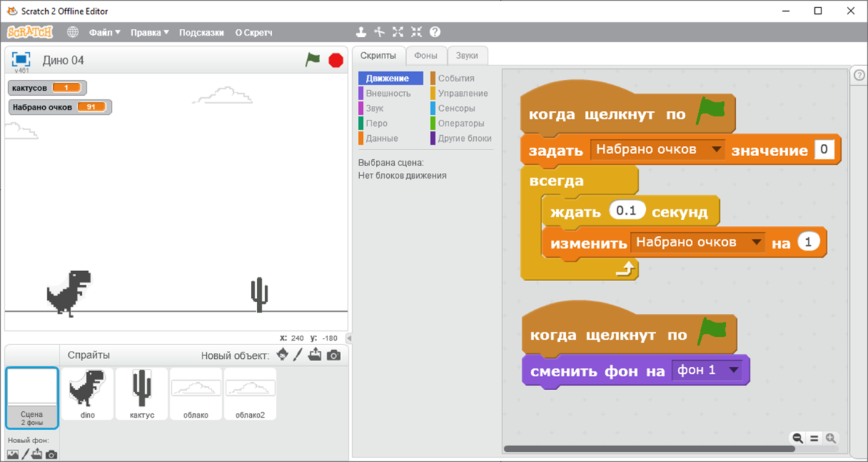The width and height of the screenshot is (868, 462).
Task: Click the кактусов variable monitor
Action: [48, 87]
